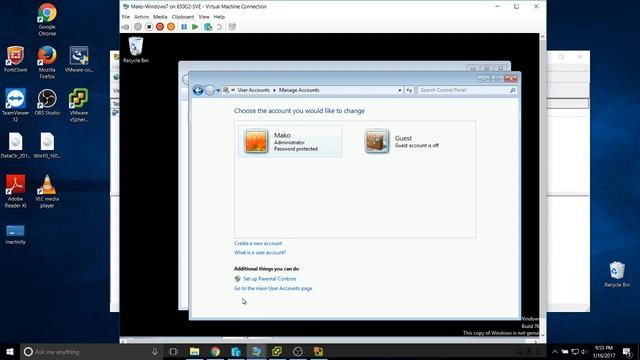Click the search magnifier icon
640x360 pixels.
[x=513, y=90]
